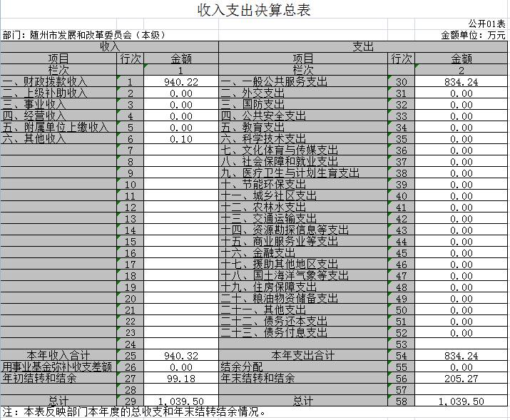
Task: Select the 十九、住房保障支出 cell
Action: click(302, 287)
